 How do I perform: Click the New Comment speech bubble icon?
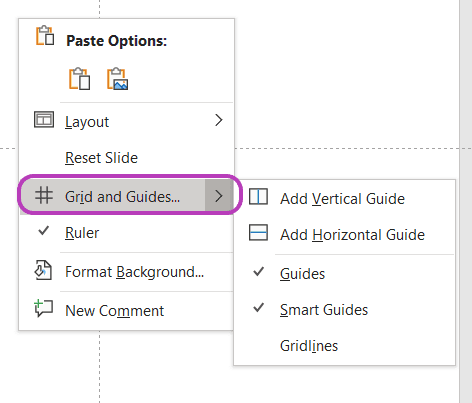click(43, 308)
